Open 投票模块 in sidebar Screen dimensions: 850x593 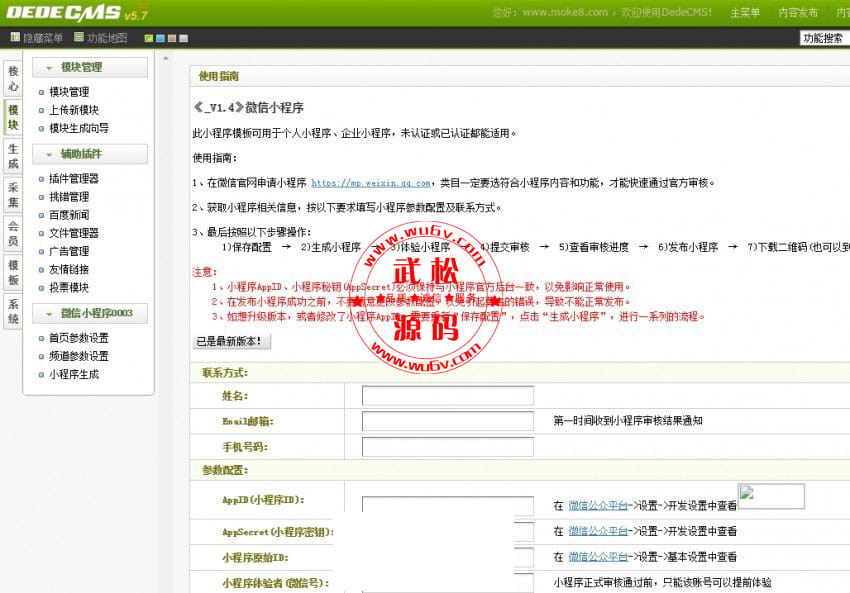tap(69, 288)
